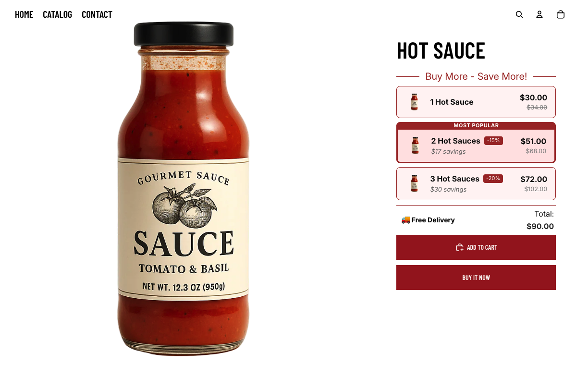This screenshot has width=588, height=376.
Task: Click bottle thumbnail in 2 Hot Sauces option
Action: point(415,146)
